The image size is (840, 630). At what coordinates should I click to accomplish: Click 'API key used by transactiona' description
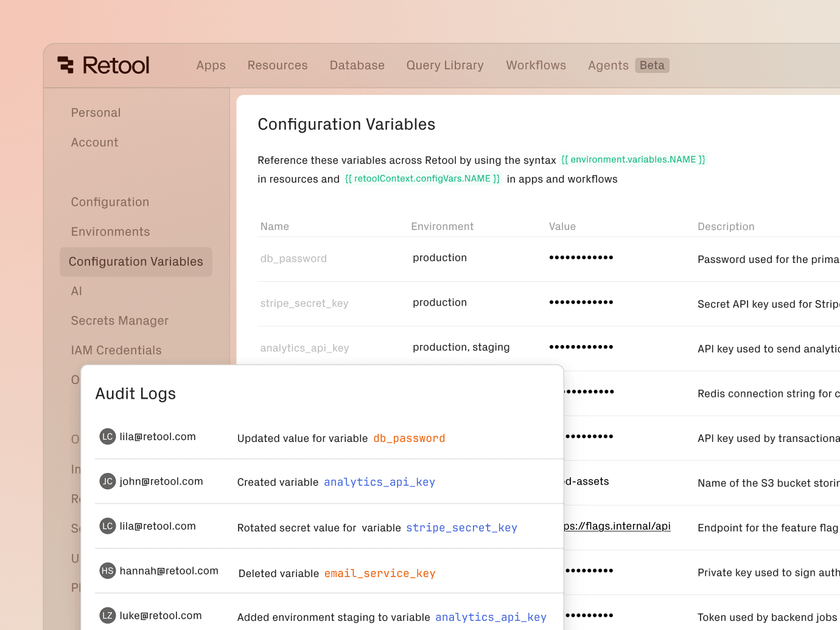pos(768,438)
